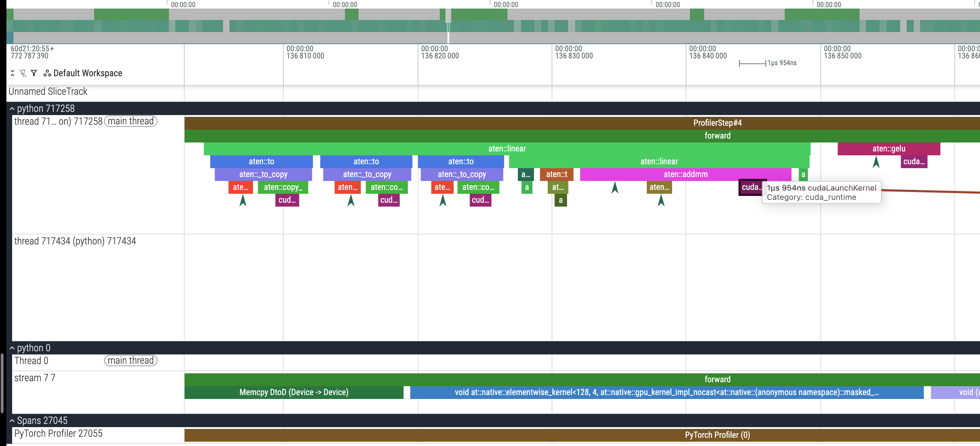Screen dimensions: 980x446
Task: Open the Default Workspace menu
Action: [x=88, y=73]
